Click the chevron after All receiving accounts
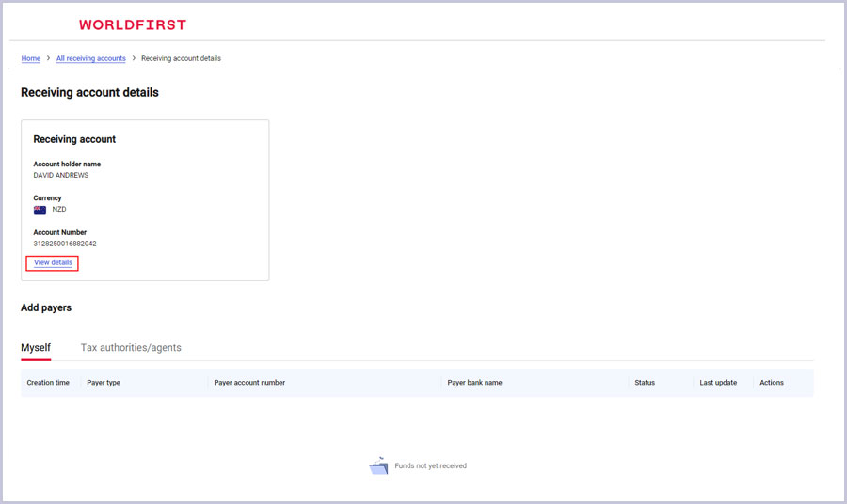The image size is (847, 504). (x=134, y=58)
